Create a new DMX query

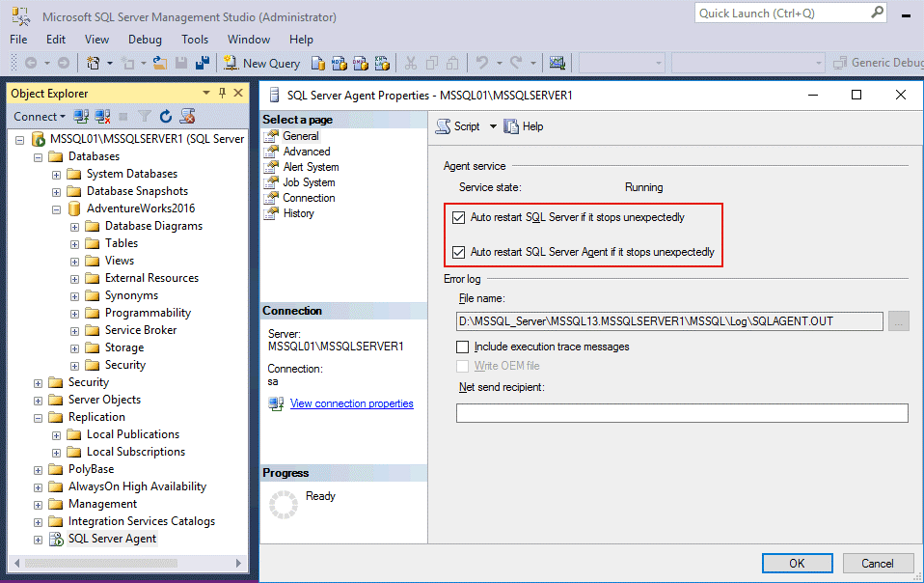click(x=360, y=62)
